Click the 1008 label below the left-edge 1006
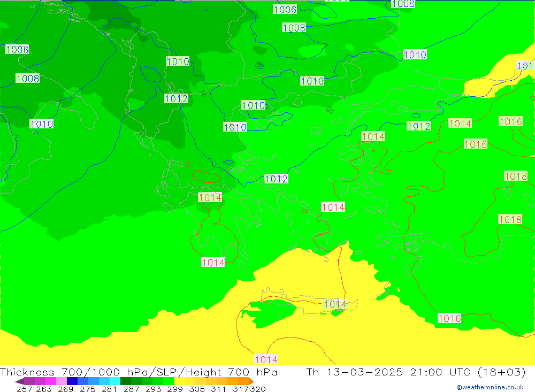 click(x=28, y=79)
